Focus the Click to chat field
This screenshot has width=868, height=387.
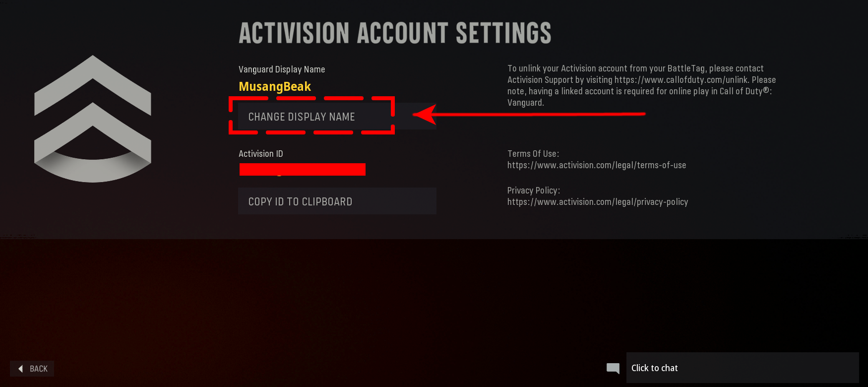pos(743,368)
